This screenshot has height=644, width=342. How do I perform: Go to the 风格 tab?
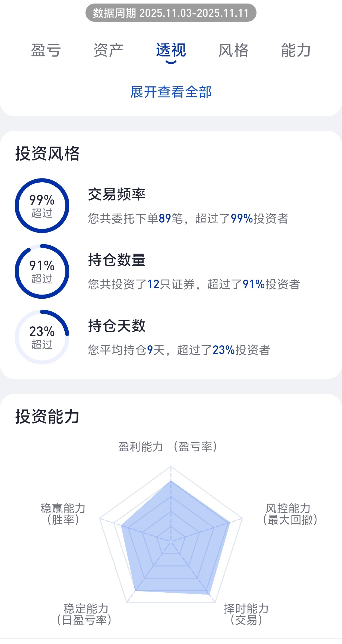233,51
